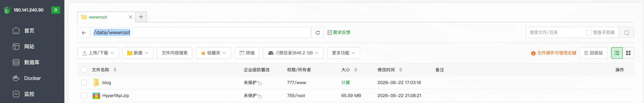Click HyperfApi.zip's 未保护 lock icon
This screenshot has height=103, width=644.
[260, 96]
